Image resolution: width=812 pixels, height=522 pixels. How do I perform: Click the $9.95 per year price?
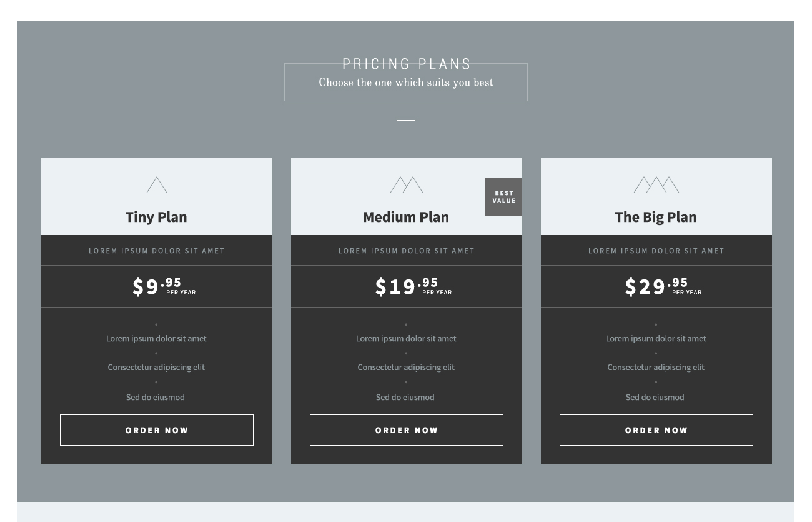click(164, 286)
